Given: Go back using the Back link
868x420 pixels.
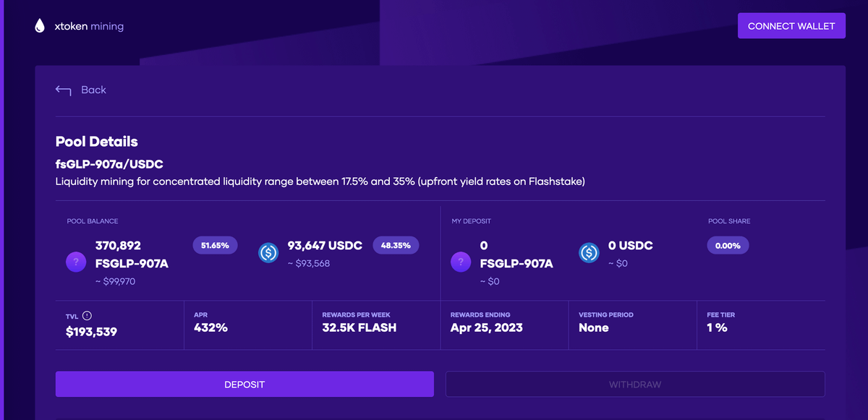Looking at the screenshot, I should [93, 90].
